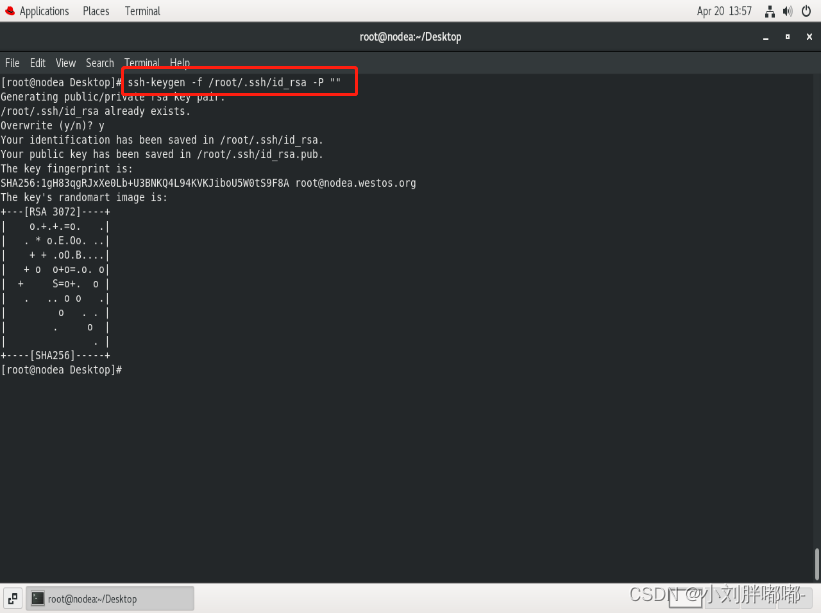Click the Terminal label in the top panel

[141, 11]
